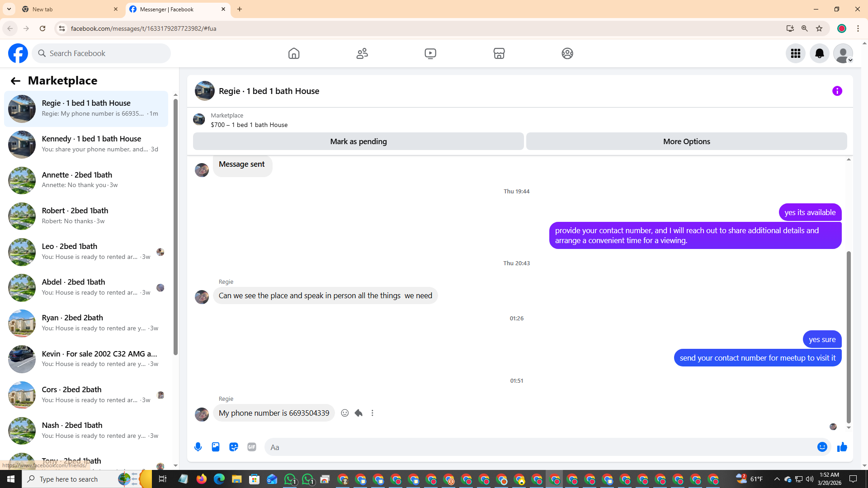Switch to the Video tab in the top navigation
Viewport: 868px width, 488px height.
pos(430,53)
